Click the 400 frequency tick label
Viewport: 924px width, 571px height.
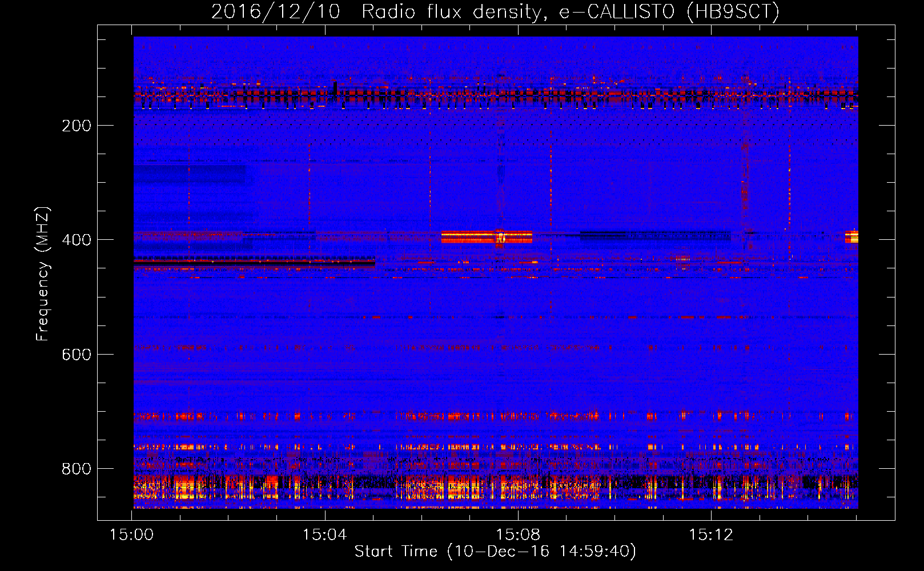(77, 240)
